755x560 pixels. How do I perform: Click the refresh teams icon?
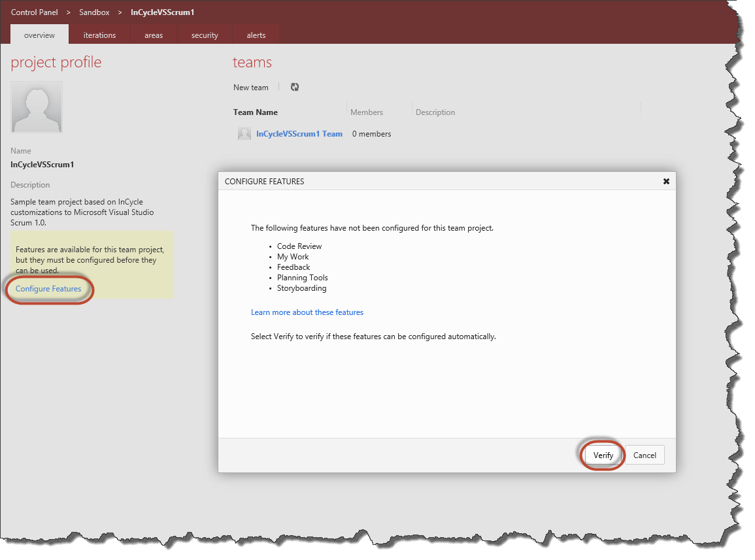click(295, 87)
